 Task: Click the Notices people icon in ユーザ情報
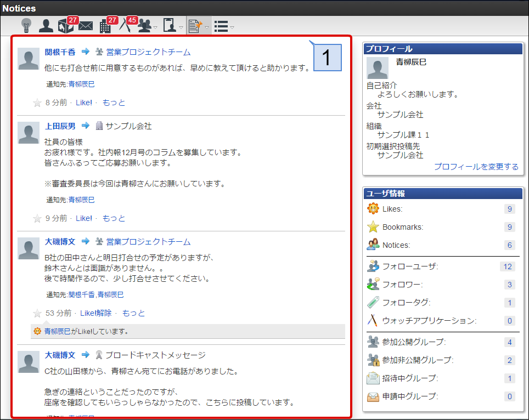[373, 245]
